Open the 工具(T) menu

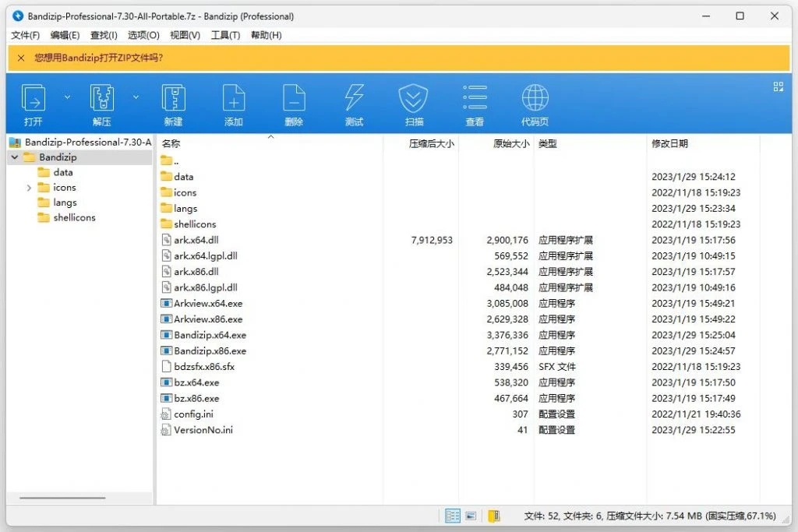[225, 35]
